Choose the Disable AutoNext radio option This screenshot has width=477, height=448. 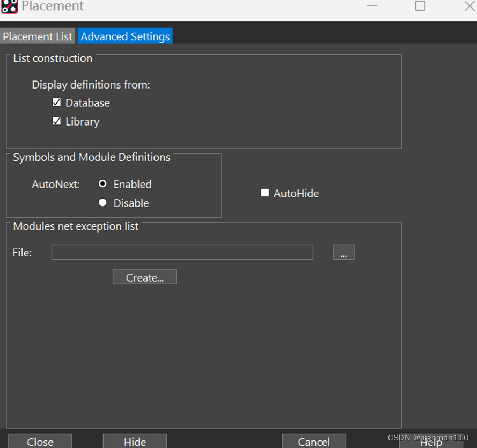tap(103, 203)
